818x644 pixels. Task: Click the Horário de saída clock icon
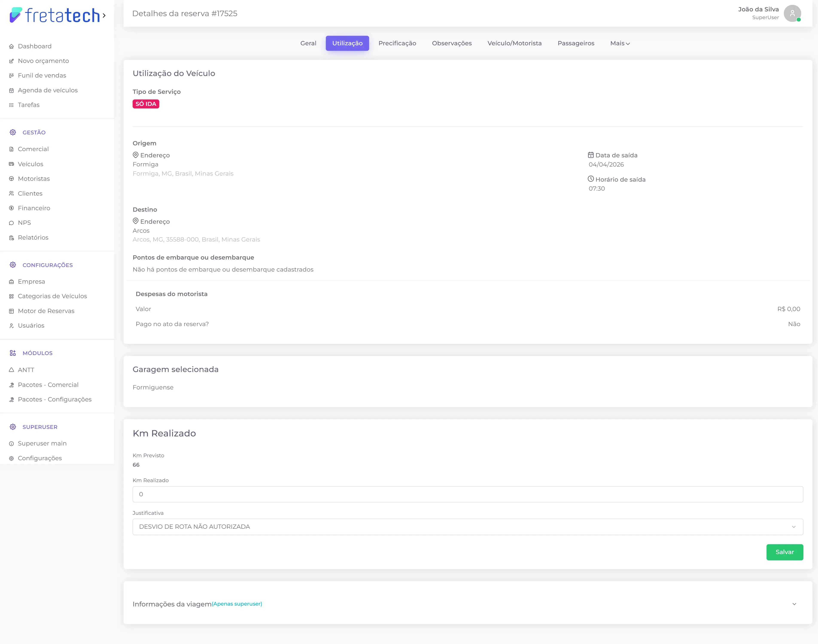(x=591, y=179)
